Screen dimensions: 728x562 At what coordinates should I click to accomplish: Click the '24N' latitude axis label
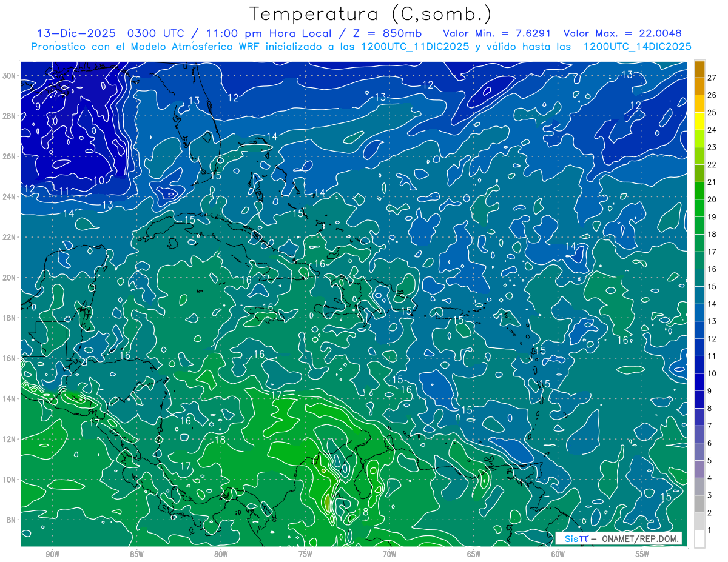coord(9,197)
